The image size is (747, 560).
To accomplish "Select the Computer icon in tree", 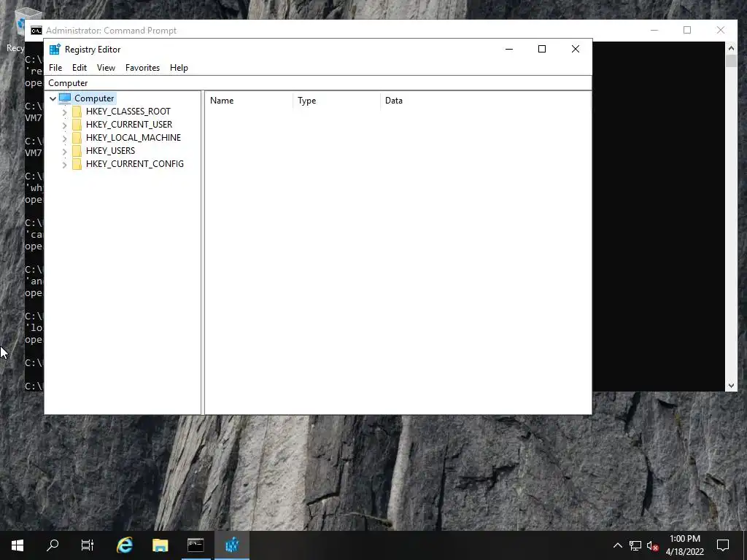I will [x=65, y=98].
